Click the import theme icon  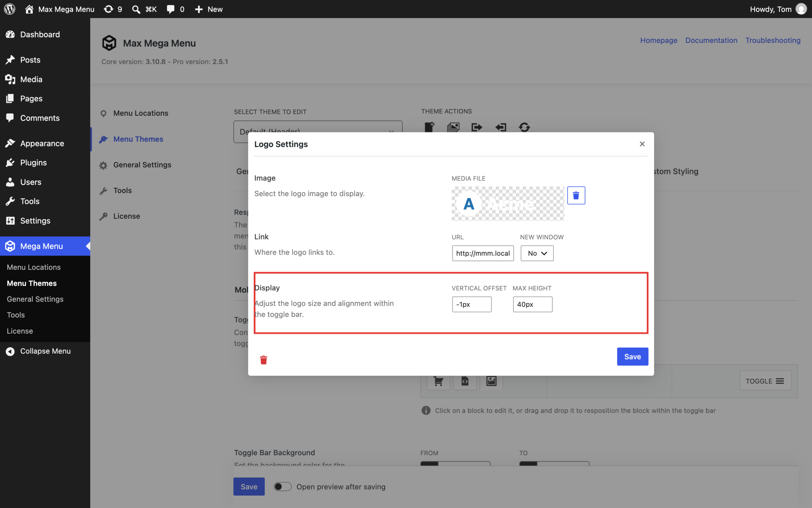501,127
